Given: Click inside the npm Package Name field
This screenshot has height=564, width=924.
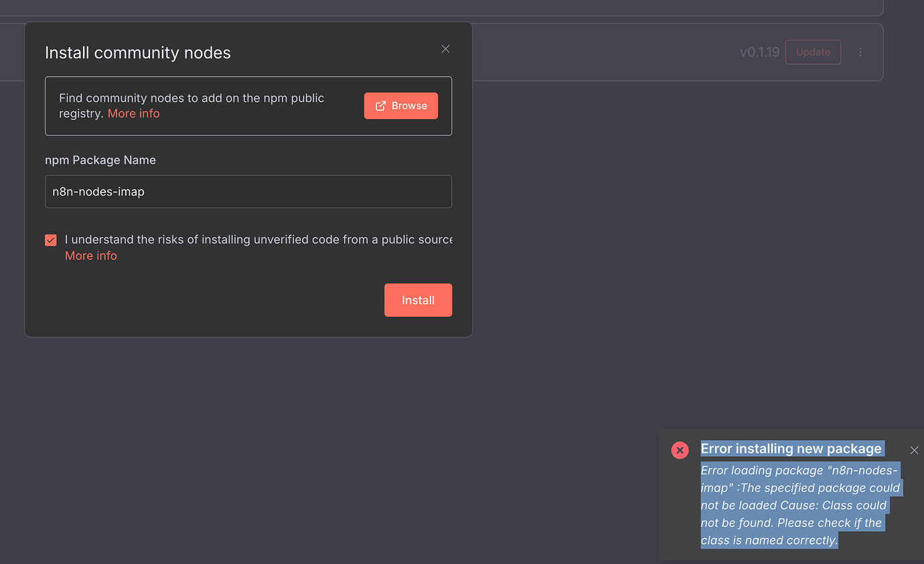Looking at the screenshot, I should click(x=248, y=192).
